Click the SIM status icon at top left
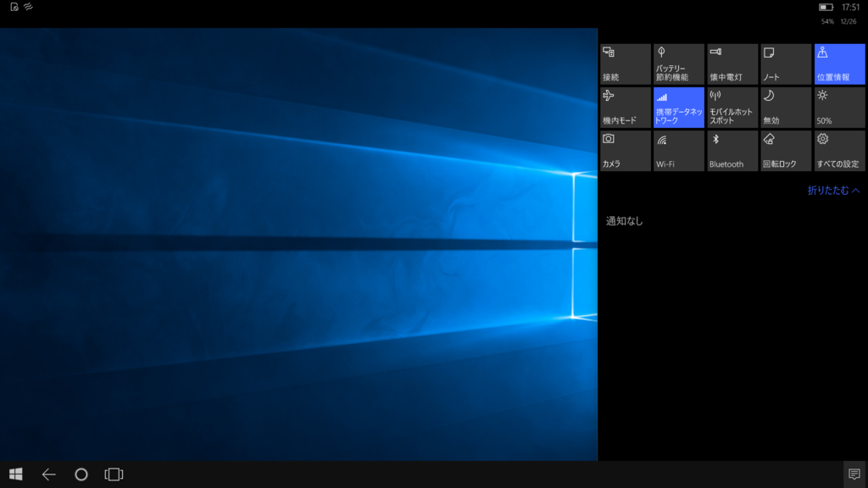 (x=14, y=7)
